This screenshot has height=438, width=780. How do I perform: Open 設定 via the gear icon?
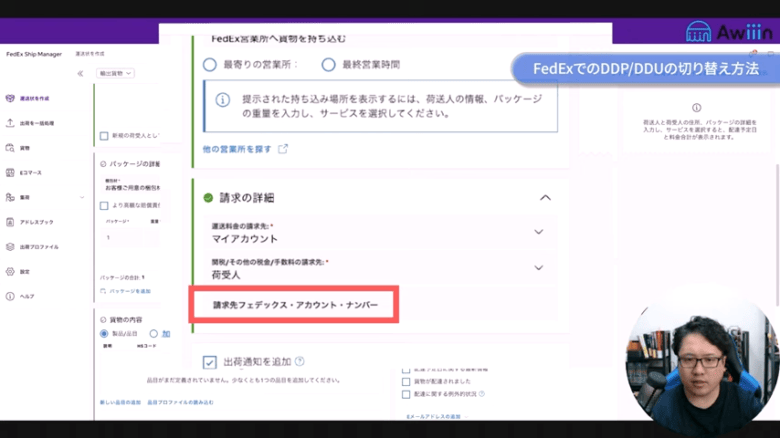click(x=10, y=272)
